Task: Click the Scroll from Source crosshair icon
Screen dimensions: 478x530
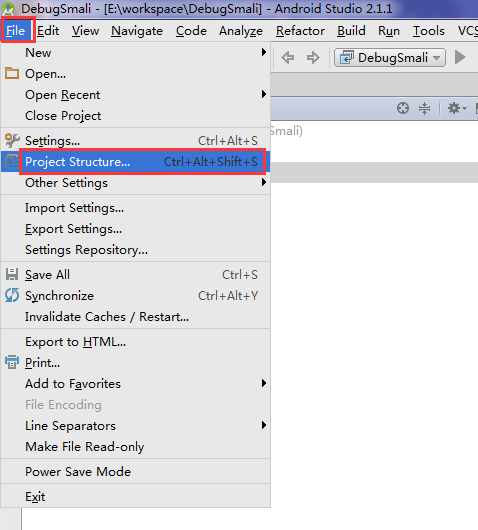Action: [x=403, y=108]
